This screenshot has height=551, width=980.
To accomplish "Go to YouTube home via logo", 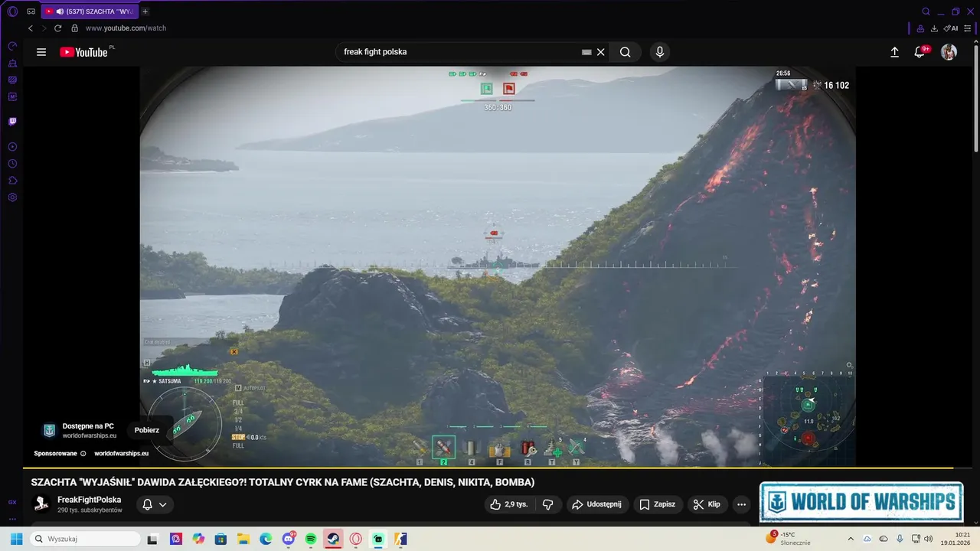I will click(x=84, y=52).
